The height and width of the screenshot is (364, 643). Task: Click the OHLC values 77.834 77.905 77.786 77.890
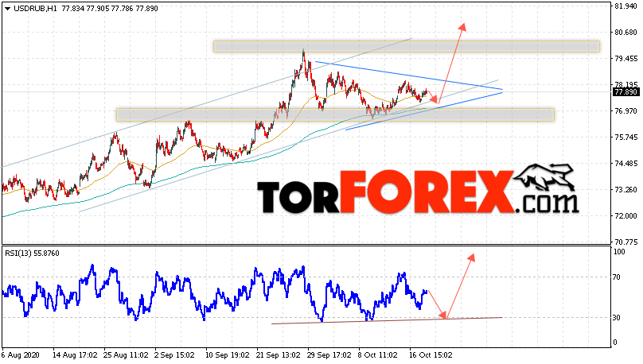pos(110,8)
